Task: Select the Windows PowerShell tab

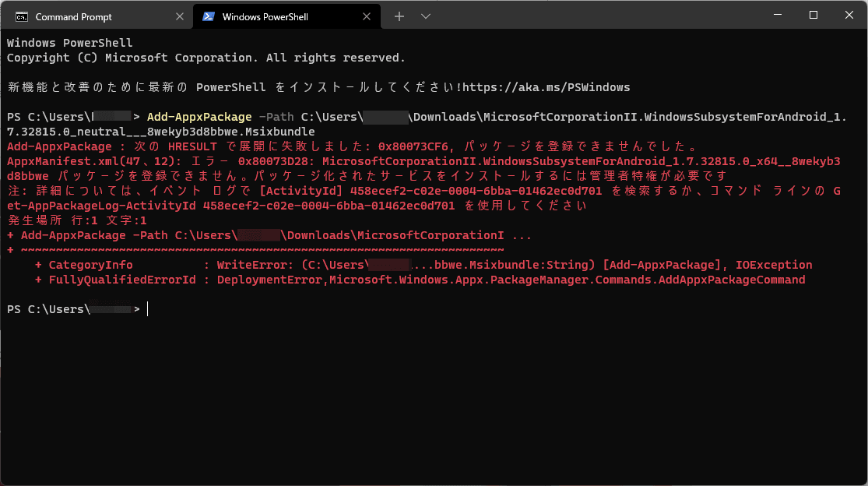Action: (265, 16)
